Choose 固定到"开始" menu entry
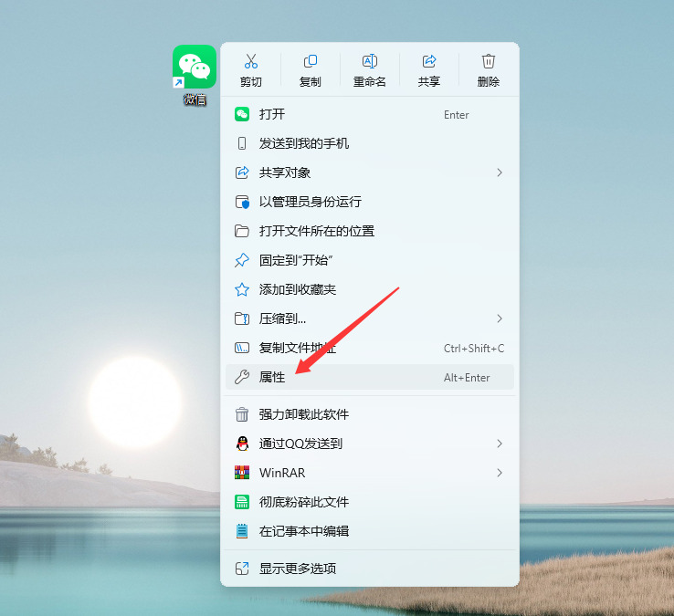This screenshot has width=674, height=616. pos(370,260)
